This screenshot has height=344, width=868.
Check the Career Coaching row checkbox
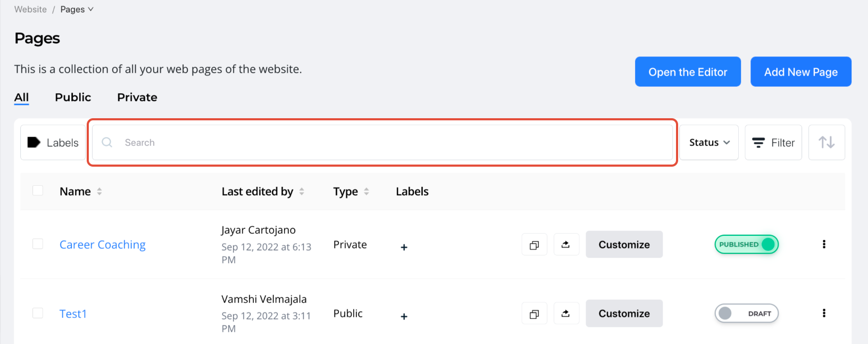click(38, 244)
